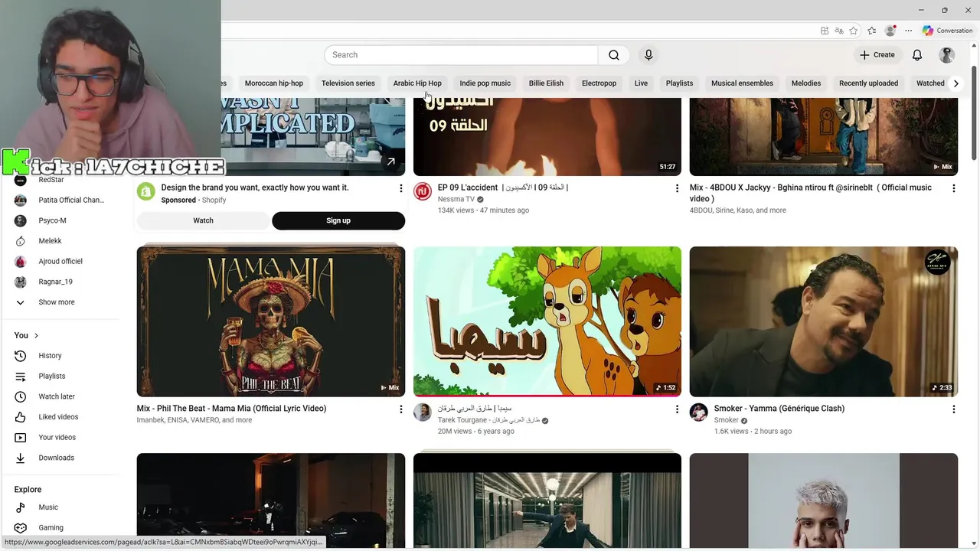Open Ragnar_19 subscription
Image resolution: width=980 pixels, height=551 pixels.
click(55, 282)
